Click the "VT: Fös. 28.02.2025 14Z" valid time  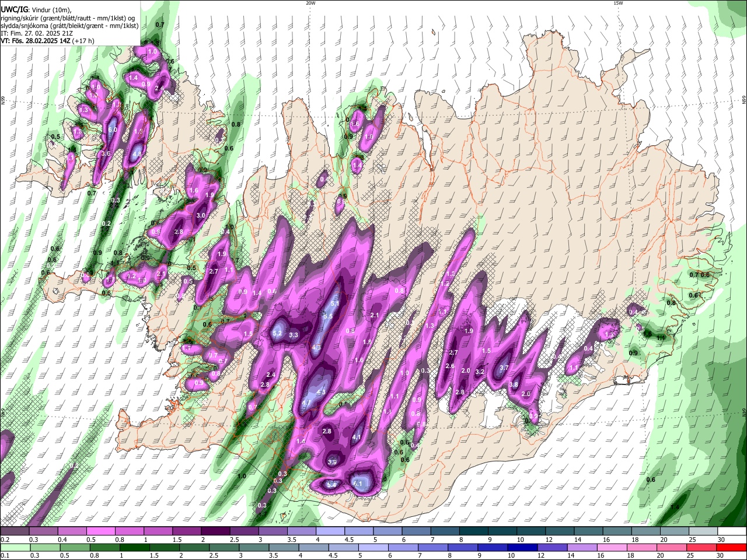[35, 41]
